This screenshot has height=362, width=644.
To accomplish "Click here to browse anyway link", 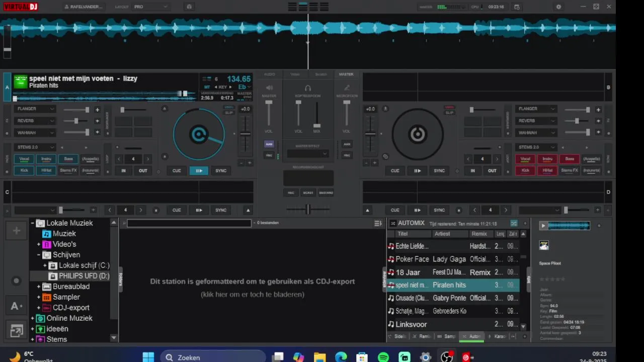I will click(253, 295).
